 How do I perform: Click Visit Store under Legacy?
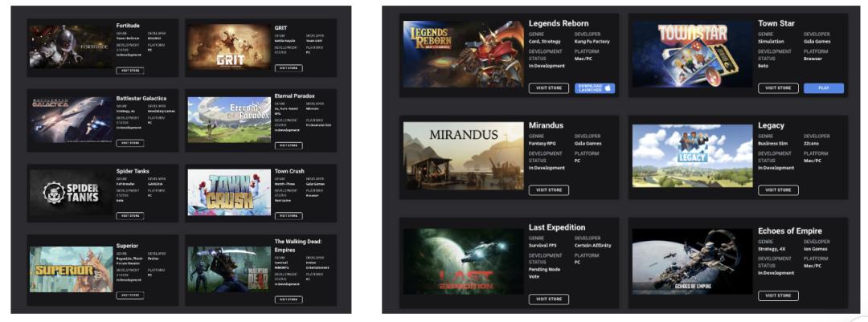(777, 190)
